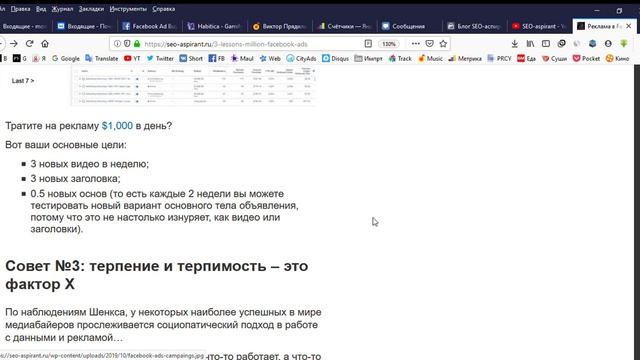640x360 pixels.
Task: Open the Library menu
Action: click(530, 44)
